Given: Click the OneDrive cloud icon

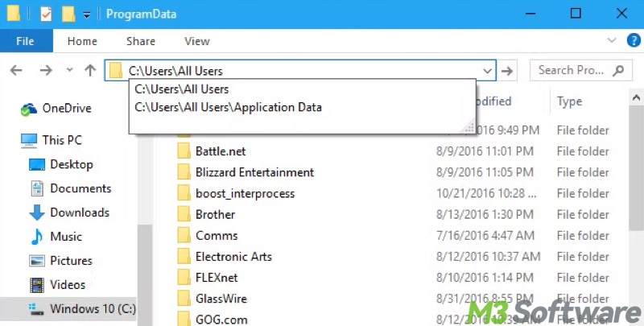Looking at the screenshot, I should [29, 109].
